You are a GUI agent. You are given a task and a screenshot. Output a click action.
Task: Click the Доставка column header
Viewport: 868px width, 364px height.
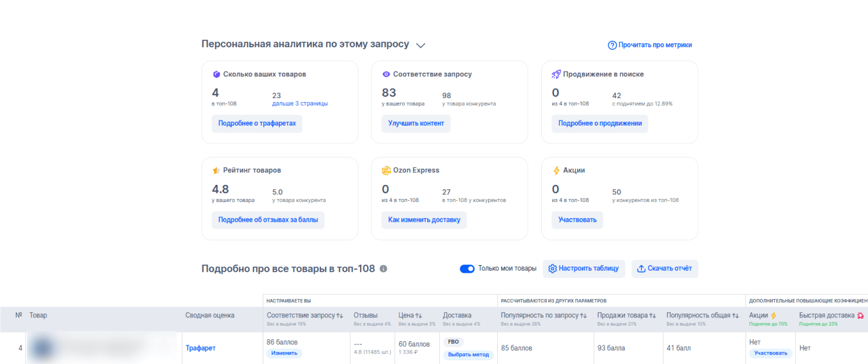[x=457, y=316]
